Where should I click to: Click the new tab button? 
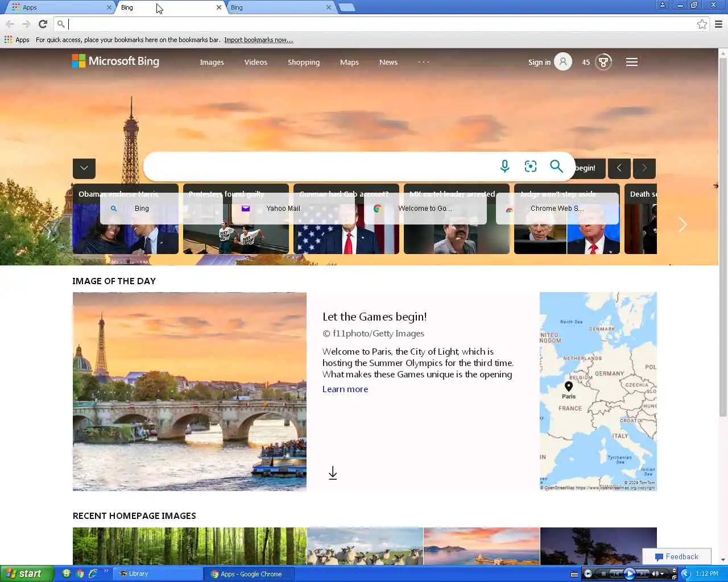[x=346, y=7]
